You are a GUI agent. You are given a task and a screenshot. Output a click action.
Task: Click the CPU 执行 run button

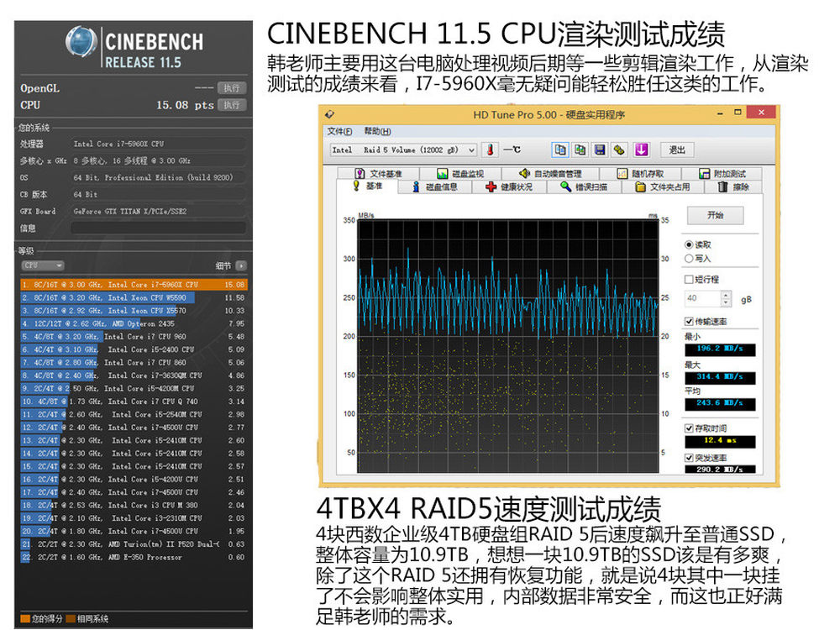click(232, 105)
